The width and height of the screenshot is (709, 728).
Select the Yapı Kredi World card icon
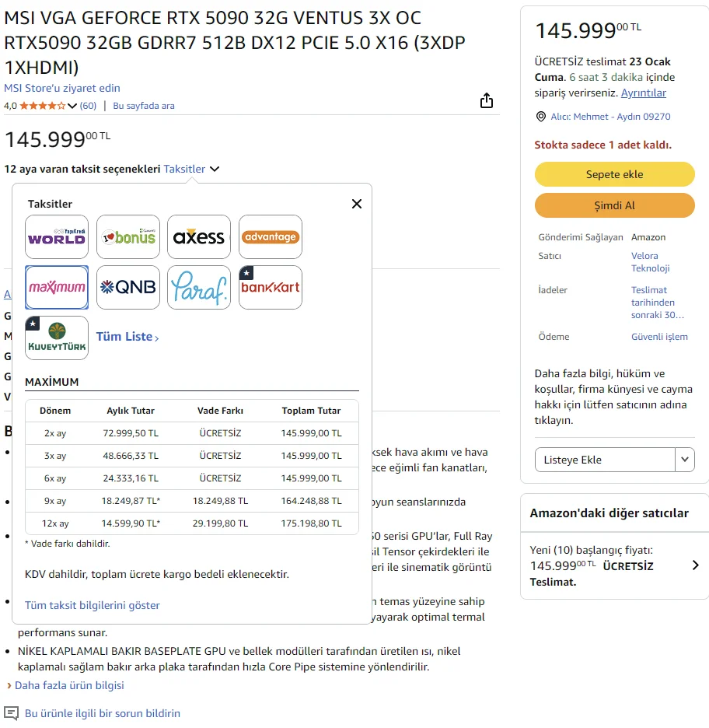click(57, 237)
